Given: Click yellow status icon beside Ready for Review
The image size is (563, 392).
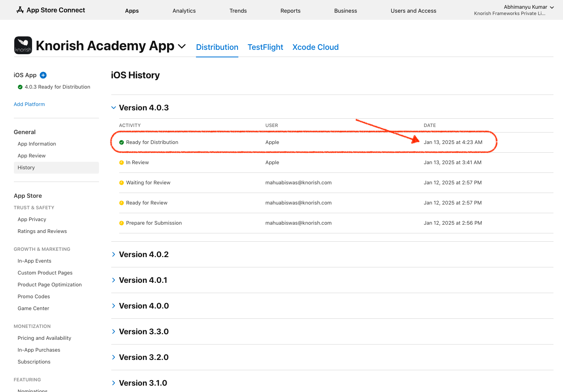Looking at the screenshot, I should (x=122, y=203).
